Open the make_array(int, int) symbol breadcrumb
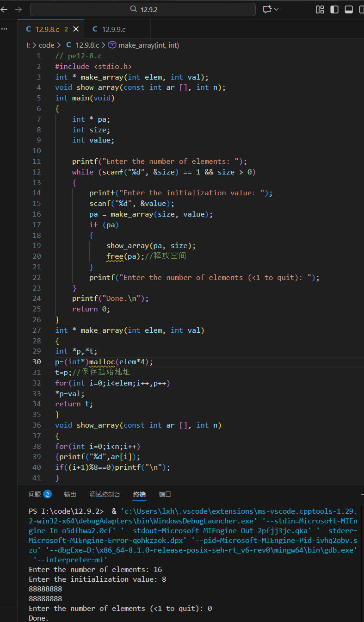Viewport: 364px width, 622px height. pos(148,45)
